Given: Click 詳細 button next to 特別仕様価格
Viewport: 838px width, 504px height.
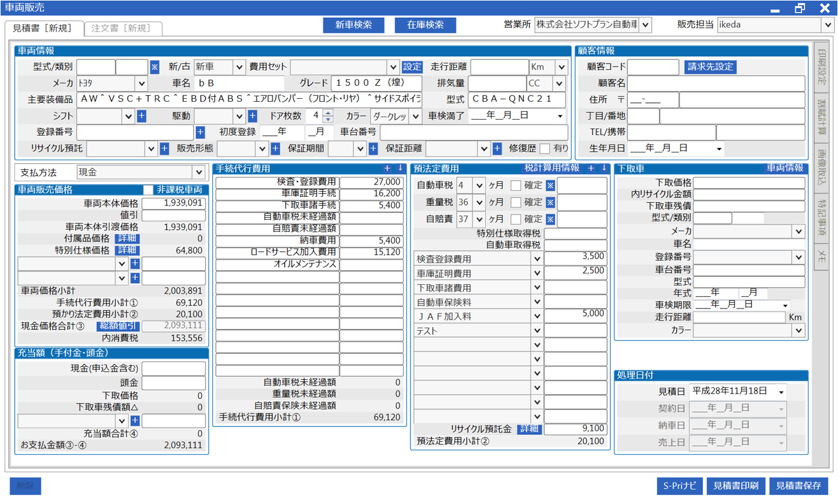Looking at the screenshot, I should point(127,250).
